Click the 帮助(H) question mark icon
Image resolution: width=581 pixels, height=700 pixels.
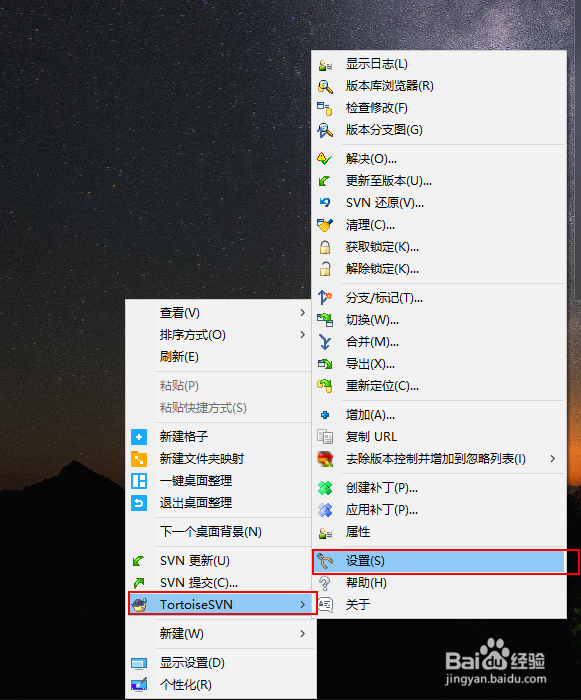click(325, 583)
